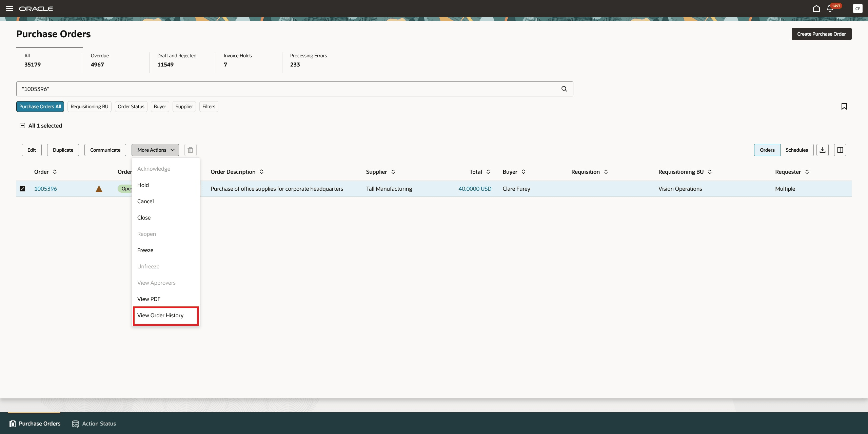Click into the purchase order search field
This screenshot has height=434, width=868.
click(x=288, y=89)
